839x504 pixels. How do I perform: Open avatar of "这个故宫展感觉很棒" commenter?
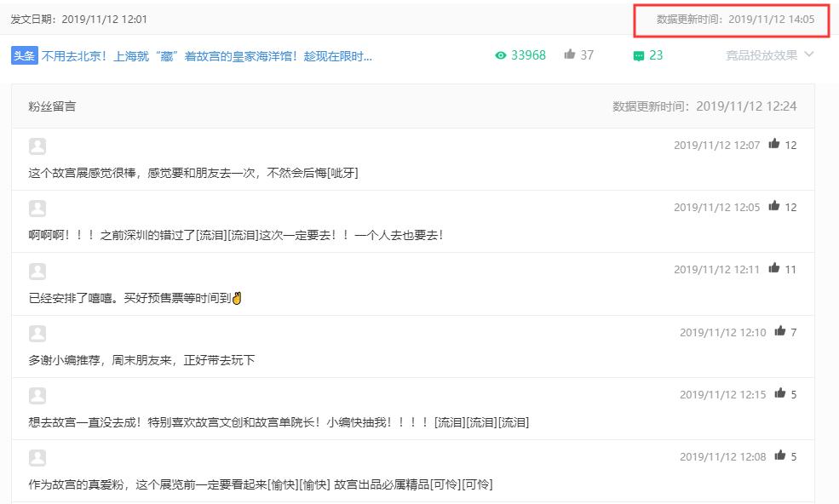[37, 146]
